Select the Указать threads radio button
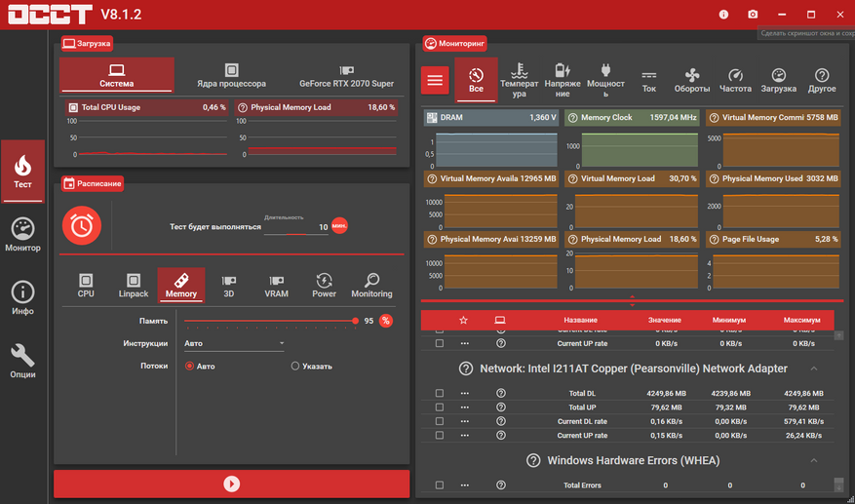Viewport: 855px width, 504px height. 295,367
